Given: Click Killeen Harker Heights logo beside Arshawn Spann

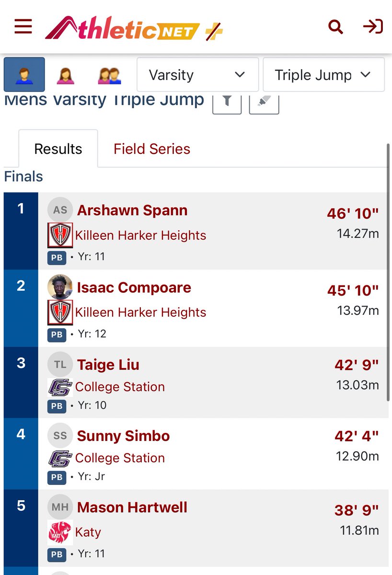Looking at the screenshot, I should pos(60,235).
